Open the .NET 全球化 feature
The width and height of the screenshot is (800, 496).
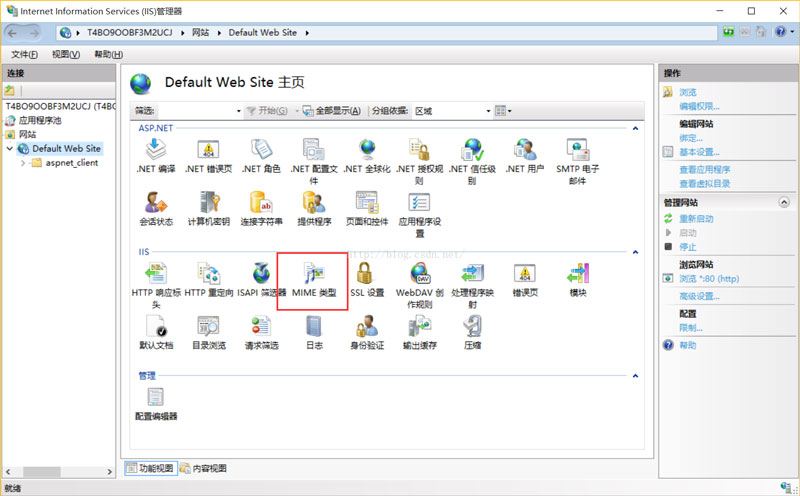[x=367, y=156]
